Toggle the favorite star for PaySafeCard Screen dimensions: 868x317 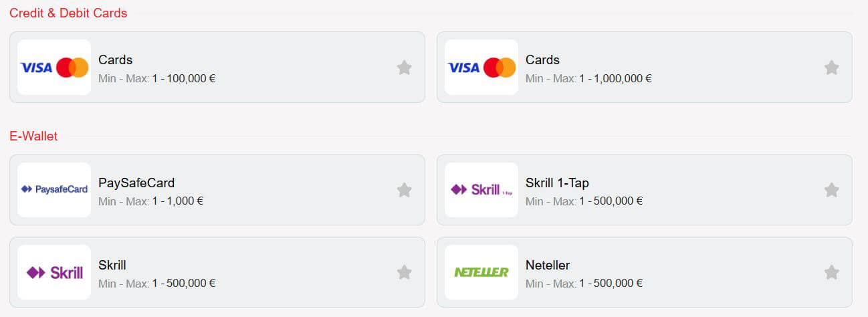click(404, 190)
